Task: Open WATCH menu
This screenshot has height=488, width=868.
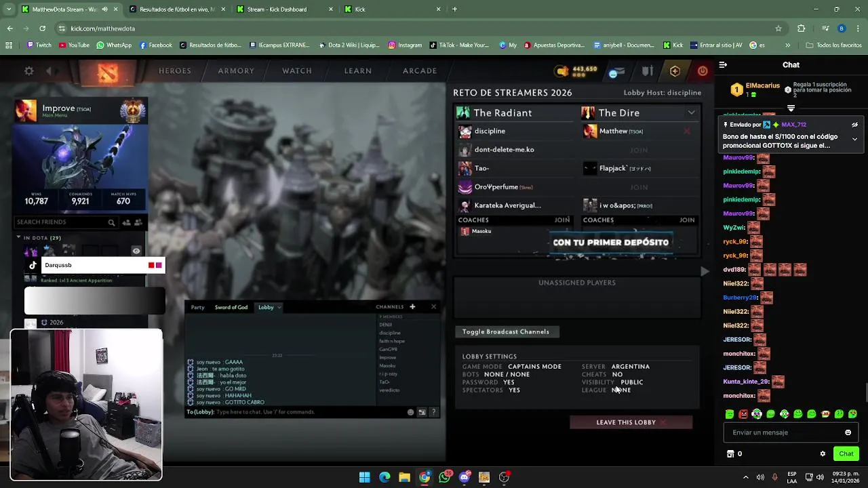Action: tap(297, 70)
